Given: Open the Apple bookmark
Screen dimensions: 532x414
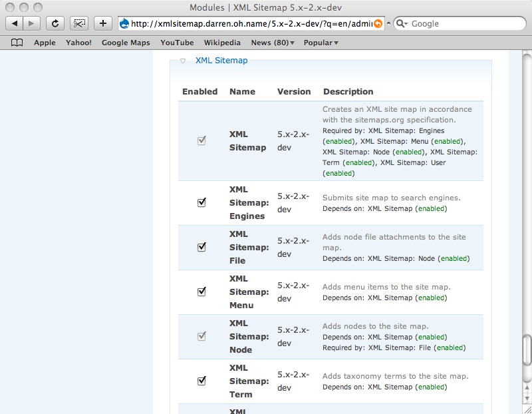Looking at the screenshot, I should coord(45,43).
